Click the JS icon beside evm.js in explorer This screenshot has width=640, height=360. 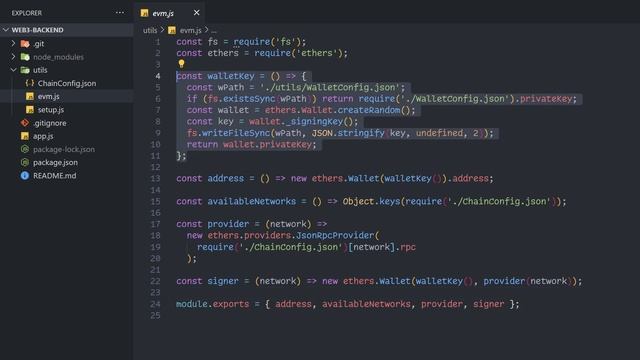29,96
